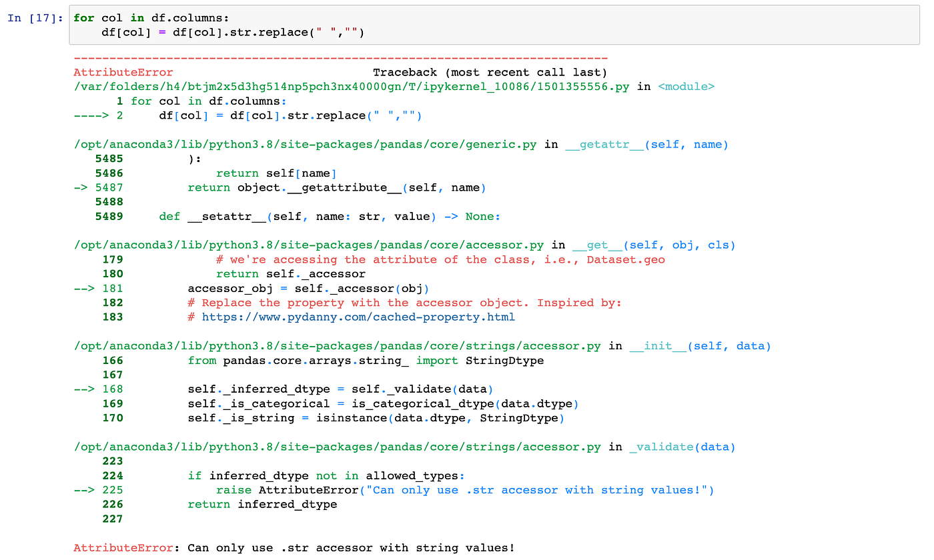Click inside the code cell input area
934x560 pixels.
494,25
